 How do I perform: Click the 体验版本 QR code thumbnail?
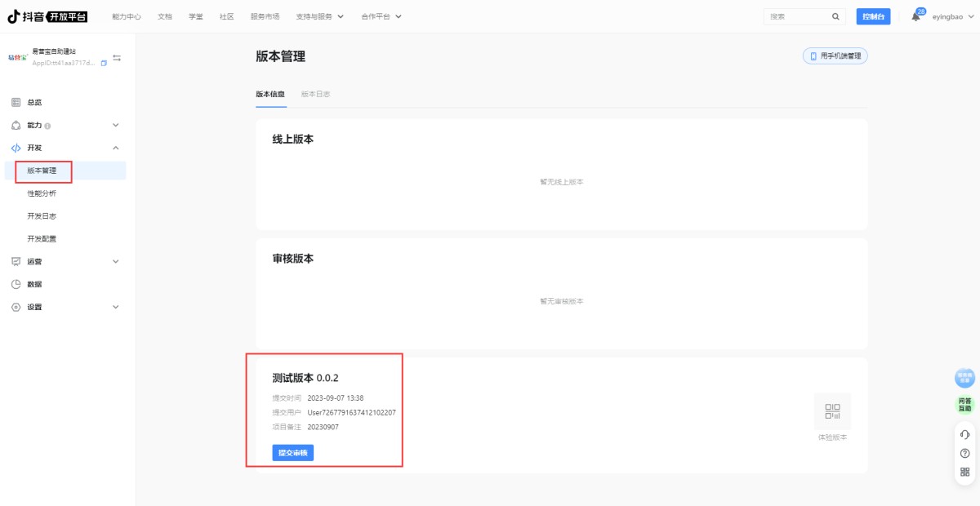832,411
